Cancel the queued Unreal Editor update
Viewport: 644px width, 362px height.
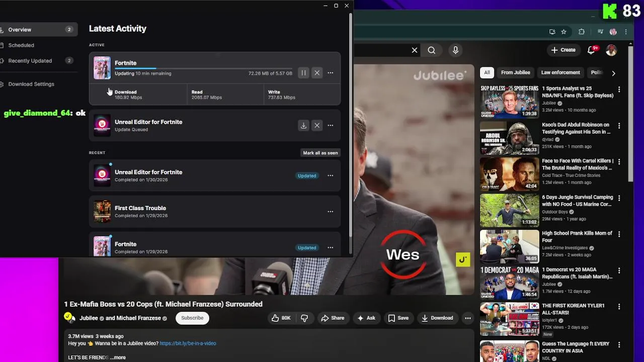coord(317,125)
